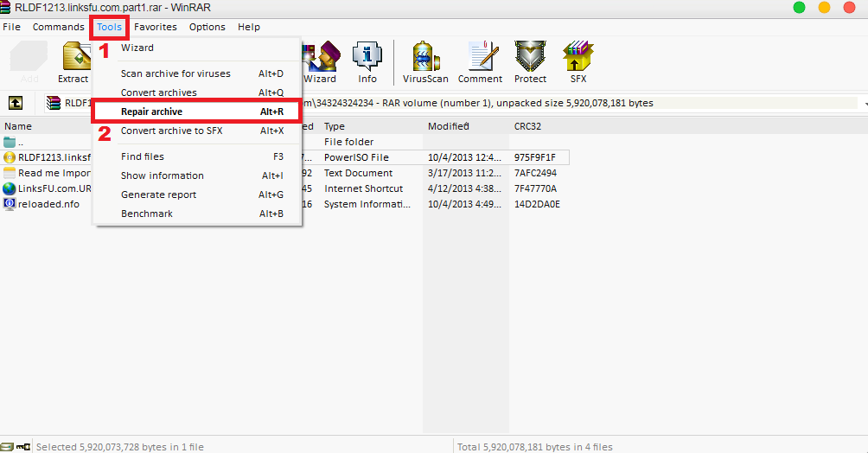This screenshot has width=868, height=453.
Task: Sort by the CRC32 column header
Action: (x=527, y=126)
